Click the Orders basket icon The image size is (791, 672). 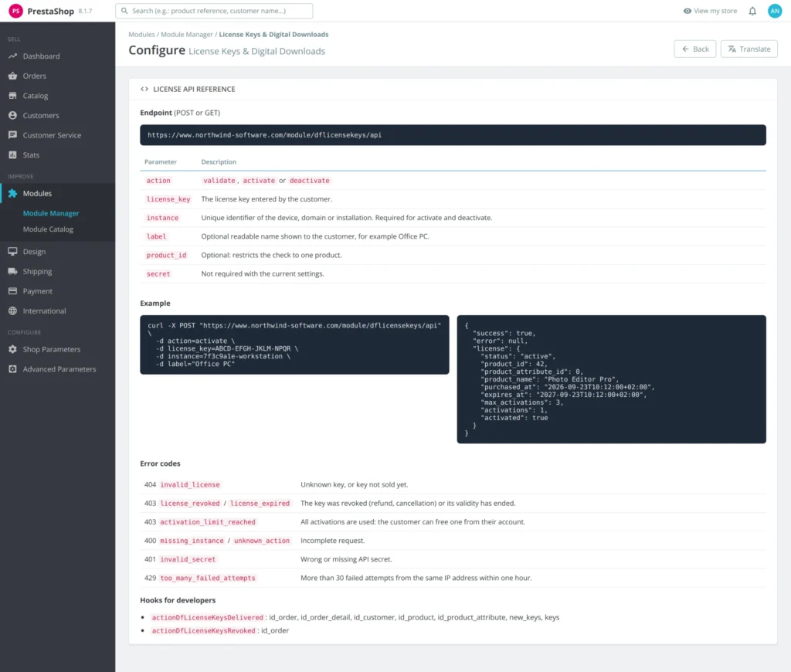tap(12, 76)
